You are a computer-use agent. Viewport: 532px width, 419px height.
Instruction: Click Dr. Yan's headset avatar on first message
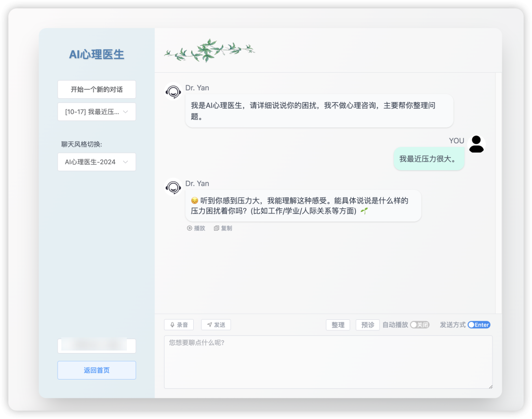(x=173, y=92)
